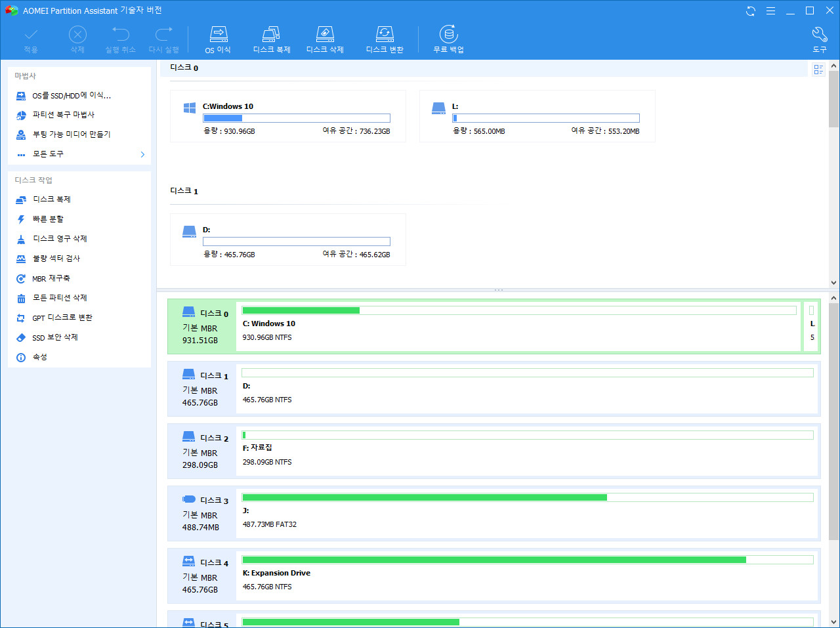Select C: Windows 10 930.96GB NTFS partition bar
Image resolution: width=840 pixels, height=628 pixels.
[519, 327]
